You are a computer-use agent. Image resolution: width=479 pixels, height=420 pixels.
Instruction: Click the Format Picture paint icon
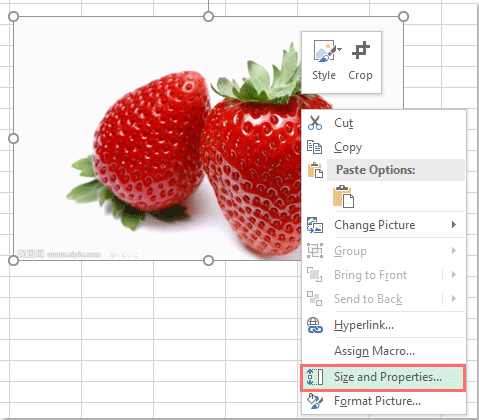[x=315, y=401]
